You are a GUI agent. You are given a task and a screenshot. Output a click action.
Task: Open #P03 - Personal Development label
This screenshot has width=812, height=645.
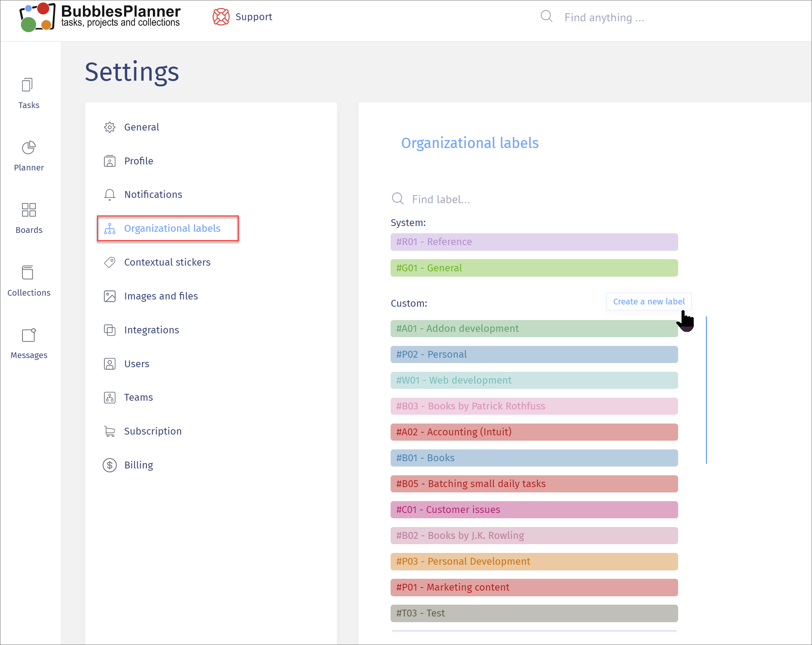[534, 561]
